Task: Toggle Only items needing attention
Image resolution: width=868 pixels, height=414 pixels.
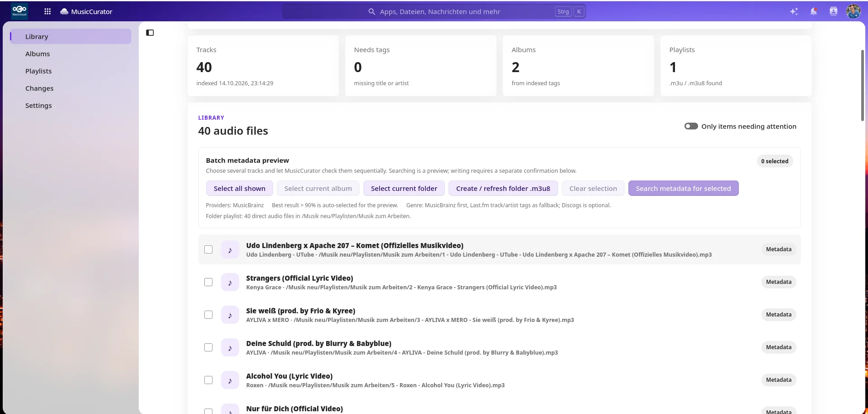Action: click(691, 126)
